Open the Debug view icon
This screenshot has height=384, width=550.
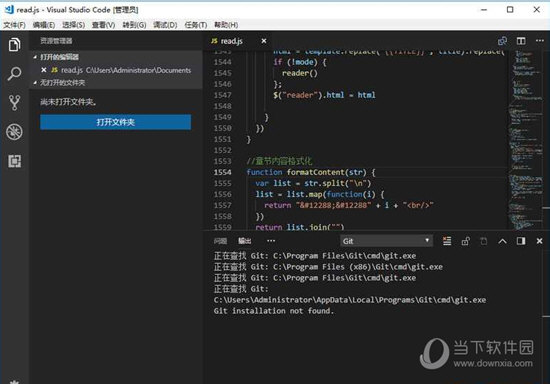14,132
